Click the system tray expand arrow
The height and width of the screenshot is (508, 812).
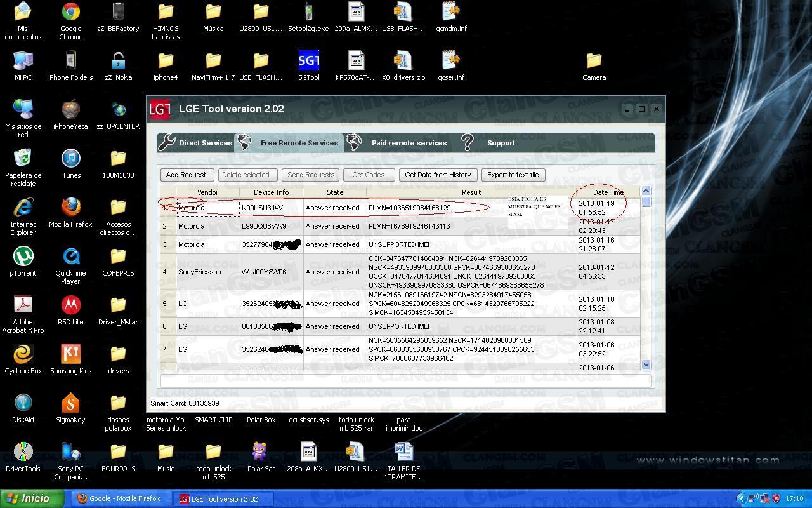(740, 498)
